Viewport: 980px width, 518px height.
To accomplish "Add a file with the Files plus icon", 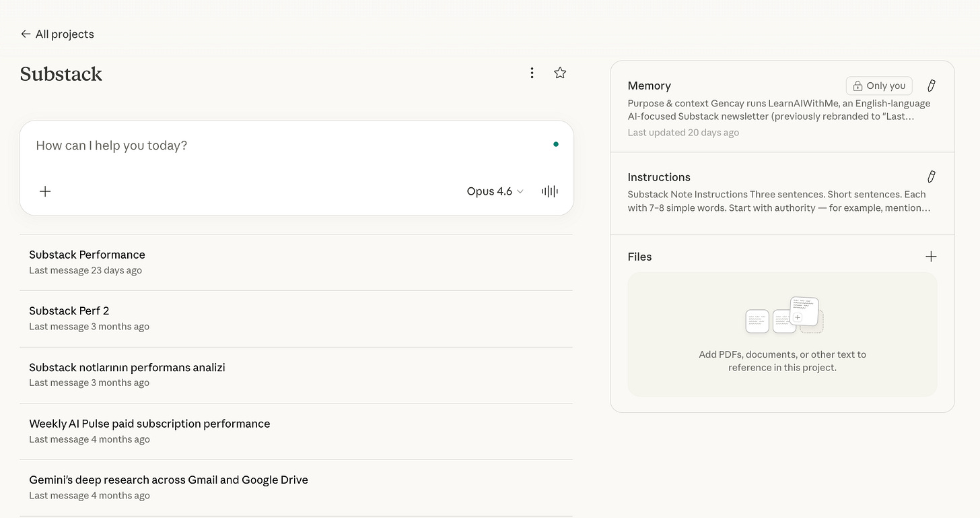I will pyautogui.click(x=931, y=256).
